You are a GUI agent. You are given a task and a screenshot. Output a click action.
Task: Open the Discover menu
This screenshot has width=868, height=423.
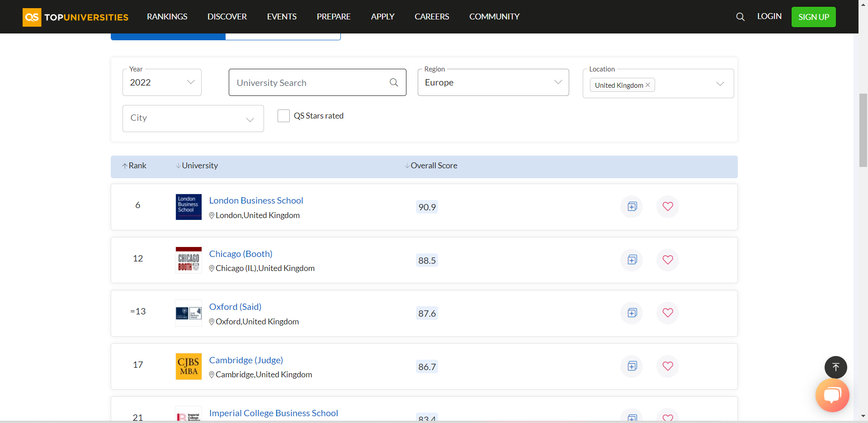[x=227, y=17]
